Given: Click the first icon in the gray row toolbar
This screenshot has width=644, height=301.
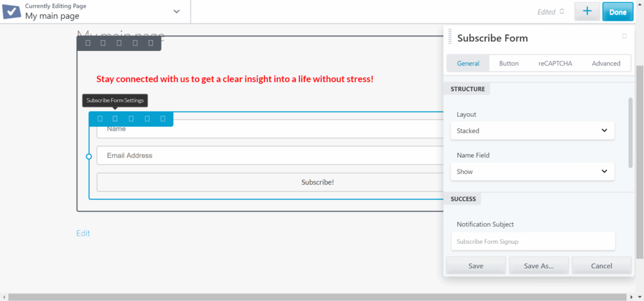Looking at the screenshot, I should pyautogui.click(x=87, y=43).
